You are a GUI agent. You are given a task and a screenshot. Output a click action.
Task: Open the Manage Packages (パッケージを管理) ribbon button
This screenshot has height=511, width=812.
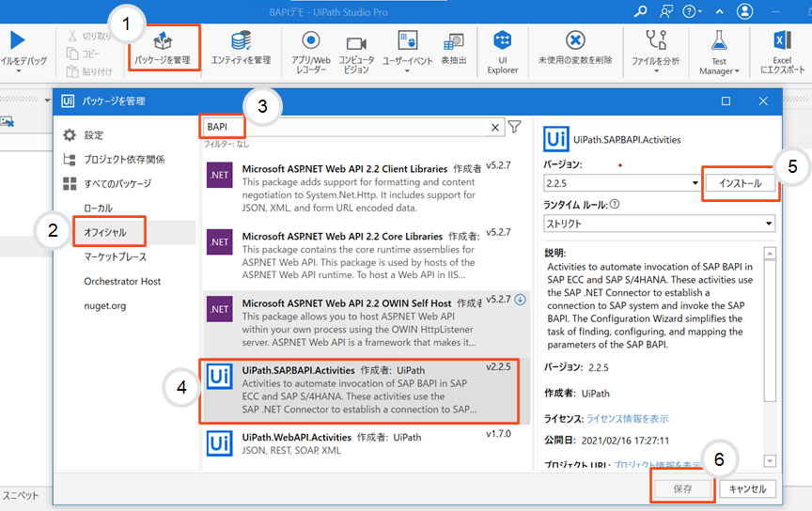click(x=164, y=48)
